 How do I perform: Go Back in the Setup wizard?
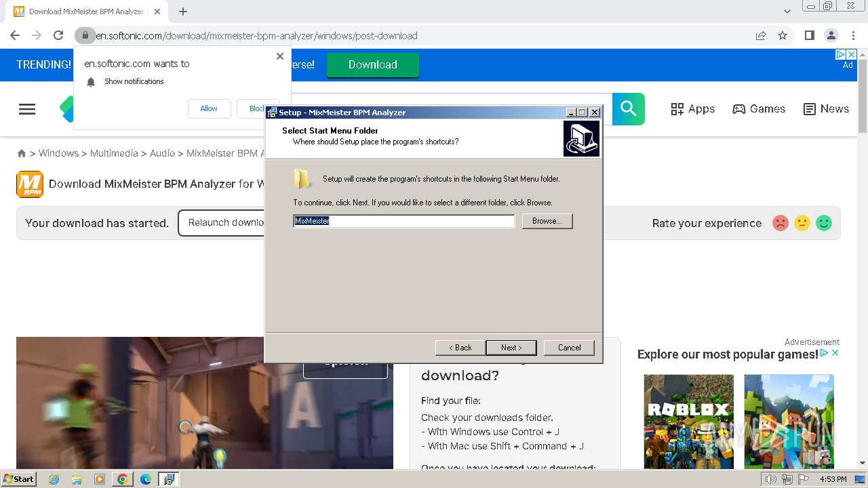pos(460,348)
